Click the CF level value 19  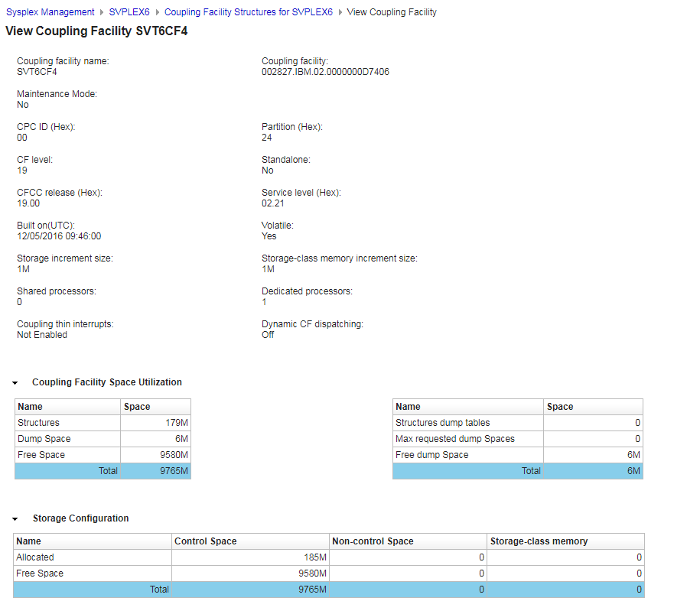(x=22, y=171)
